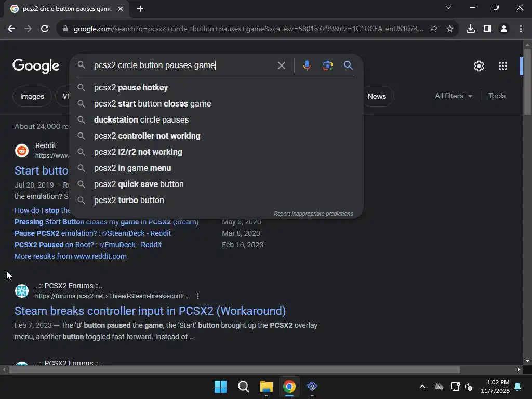The image size is (532, 399).
Task: Open PCSX2 app from taskbar
Action: coord(312,387)
